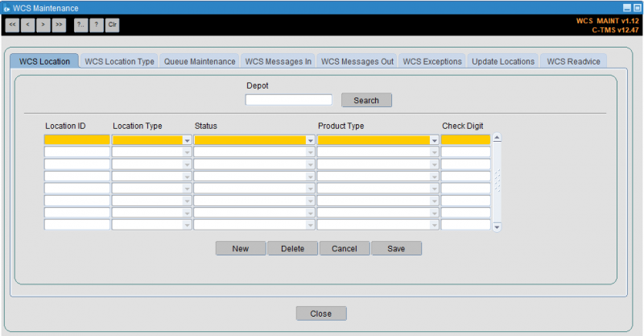Viewport: 644px width, 336px height.
Task: Click the table scrollbar thumb grip
Action: point(497,180)
